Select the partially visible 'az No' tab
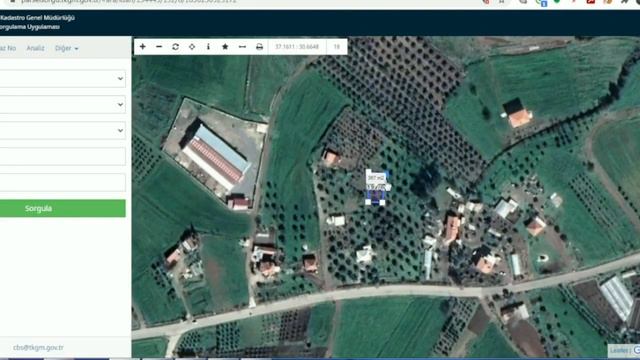 pos(8,48)
